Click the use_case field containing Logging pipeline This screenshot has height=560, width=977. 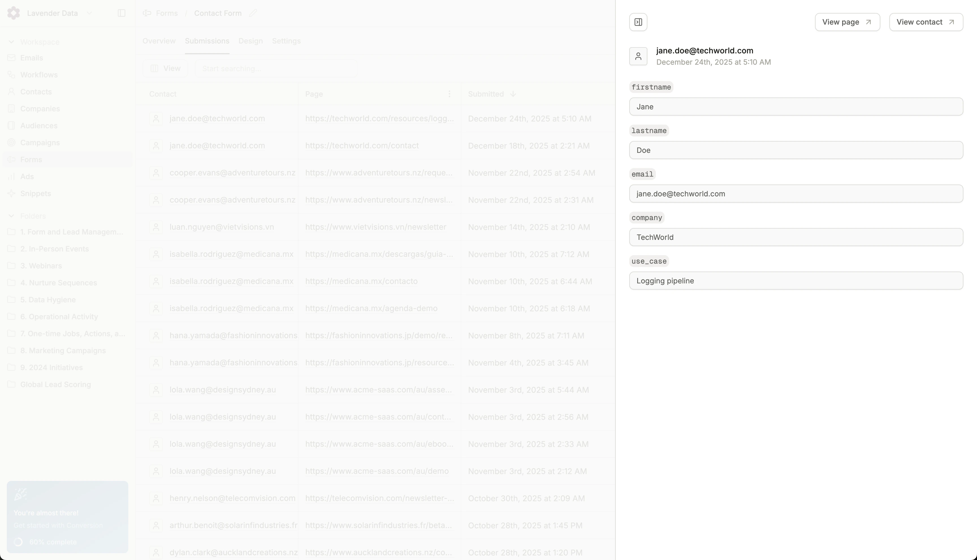tap(796, 281)
